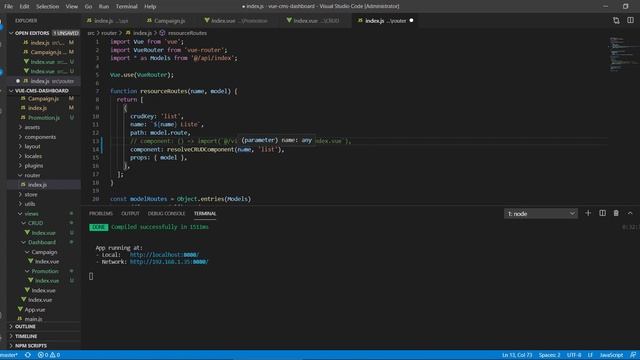The width and height of the screenshot is (640, 360).
Task: Open the terminal selector dropdown '1: node'
Action: click(540, 213)
